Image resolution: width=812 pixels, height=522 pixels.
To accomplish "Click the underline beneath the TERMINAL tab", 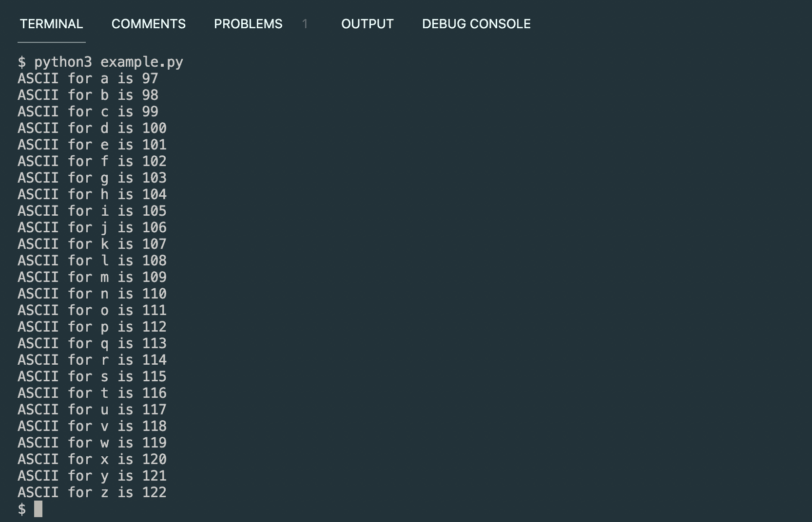I will (x=51, y=43).
